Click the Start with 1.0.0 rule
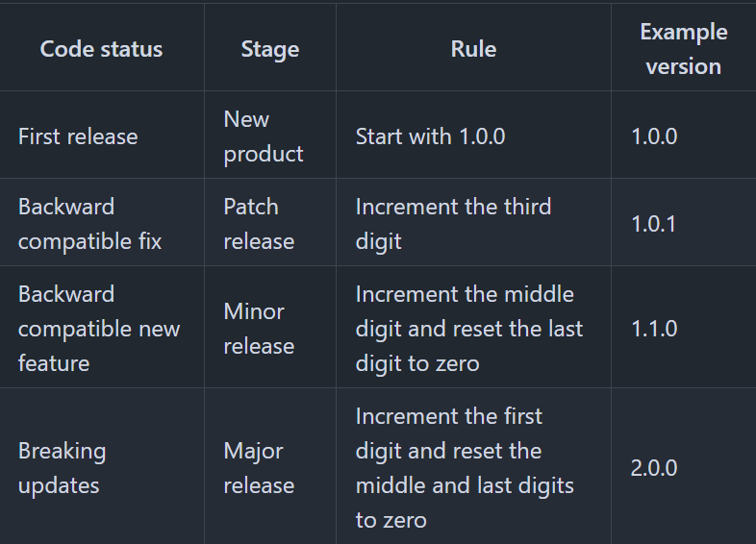The image size is (756, 544). [430, 136]
